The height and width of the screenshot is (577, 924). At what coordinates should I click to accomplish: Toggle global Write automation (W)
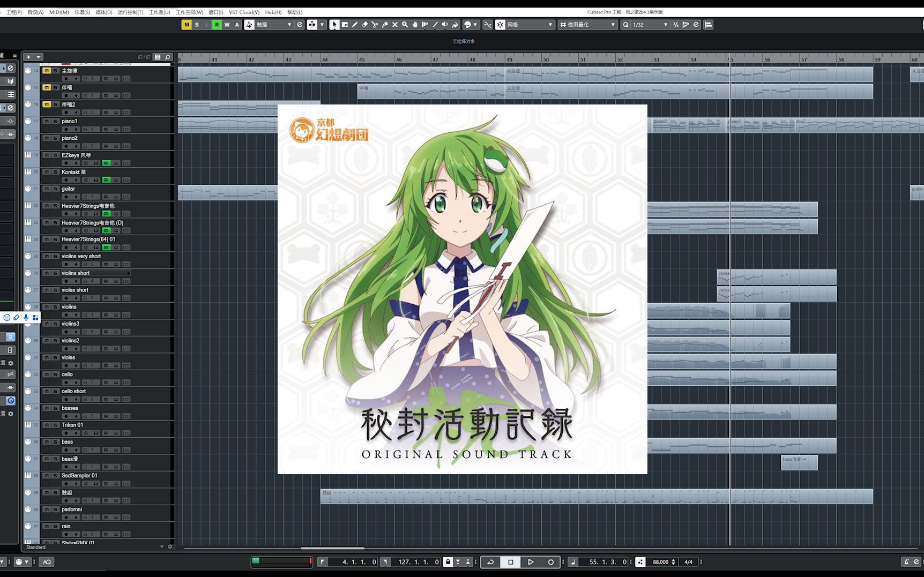pyautogui.click(x=227, y=25)
